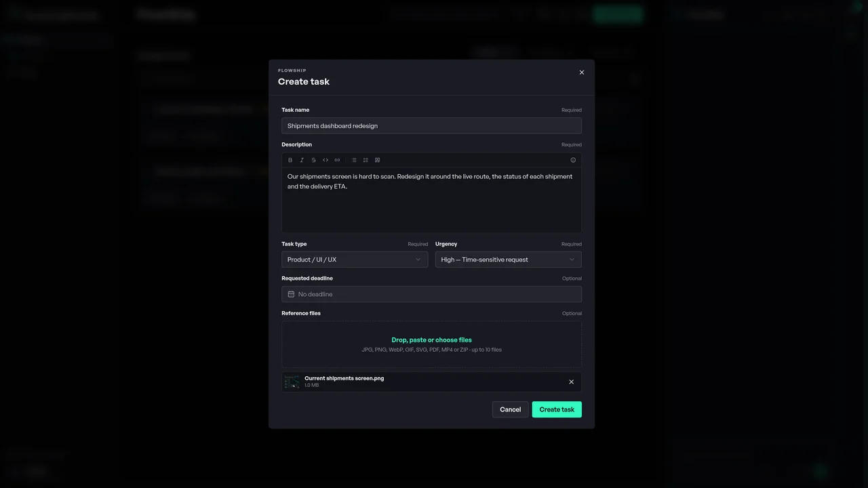Click the 1.0 MB file size text
Screen dimensions: 868x488
click(x=311, y=386)
